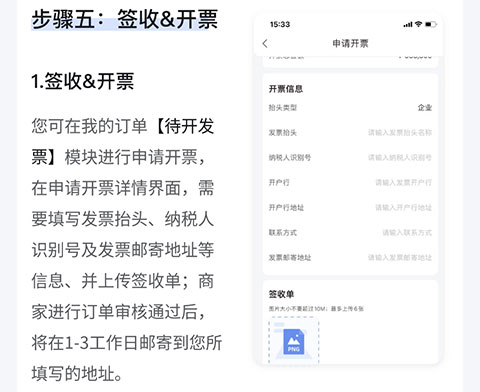Viewport: 480px width, 392px height.
Task: Focus the 开户行地址 input field
Action: coord(403,207)
